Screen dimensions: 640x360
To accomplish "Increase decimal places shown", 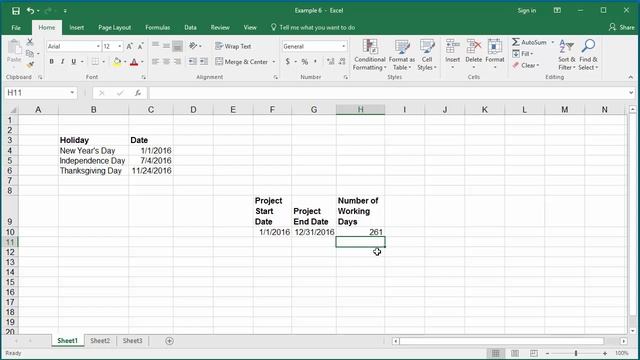I will (x=331, y=62).
